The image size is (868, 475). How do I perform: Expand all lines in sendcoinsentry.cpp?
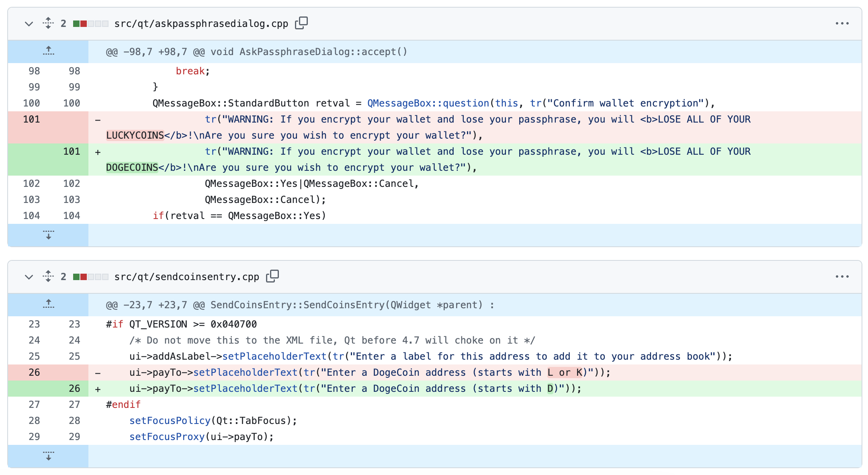[48, 276]
